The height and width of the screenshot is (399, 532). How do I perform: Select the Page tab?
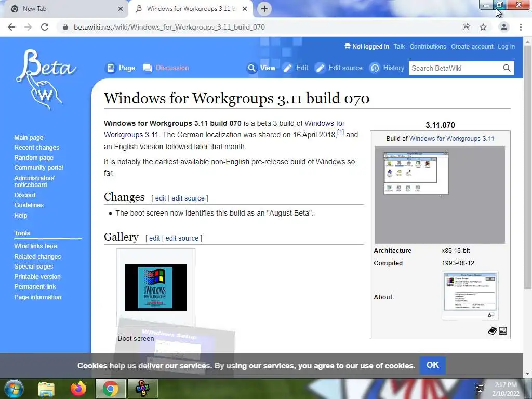121,68
